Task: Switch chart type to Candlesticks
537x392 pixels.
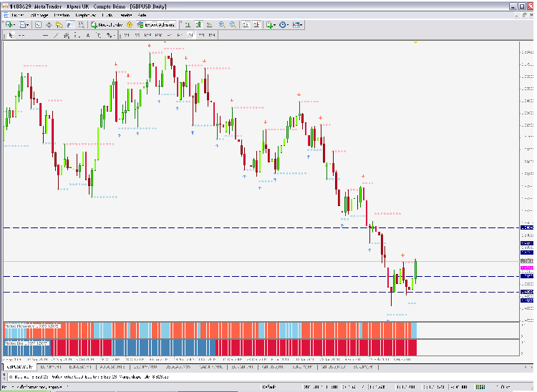Action: (198, 24)
